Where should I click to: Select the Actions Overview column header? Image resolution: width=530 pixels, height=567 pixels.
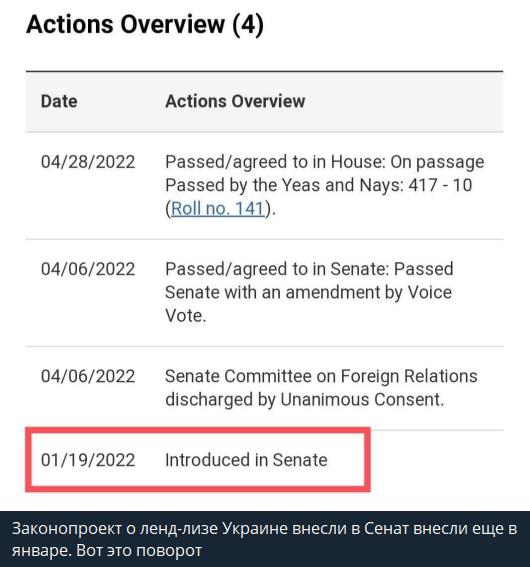[x=235, y=101]
